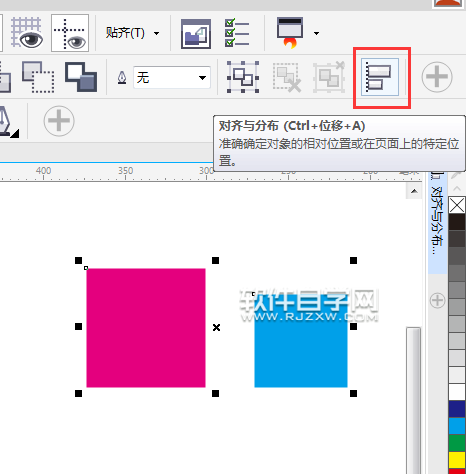This screenshot has width=466, height=474.
Task: Toggle show grid eye icon
Action: pyautogui.click(x=27, y=33)
